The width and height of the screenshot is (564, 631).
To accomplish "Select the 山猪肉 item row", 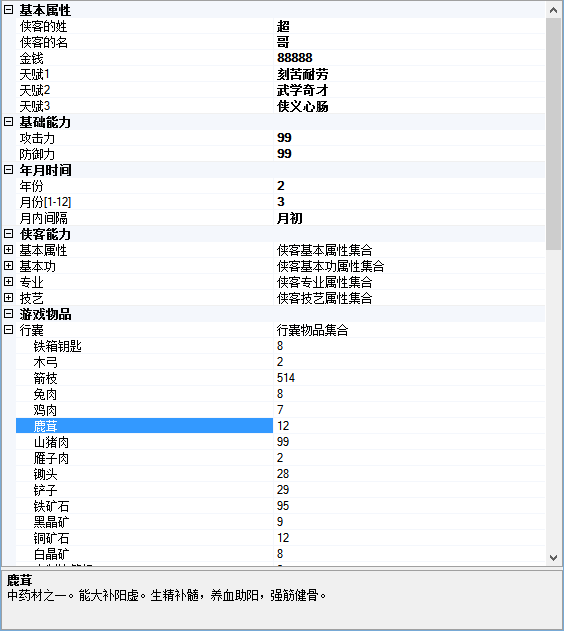I will pos(280,442).
